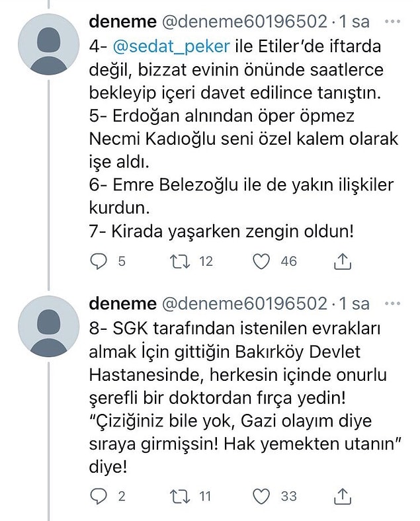Open first tweet's '1 sa' timestamp
This screenshot has width=420, height=521.
pos(354,22)
